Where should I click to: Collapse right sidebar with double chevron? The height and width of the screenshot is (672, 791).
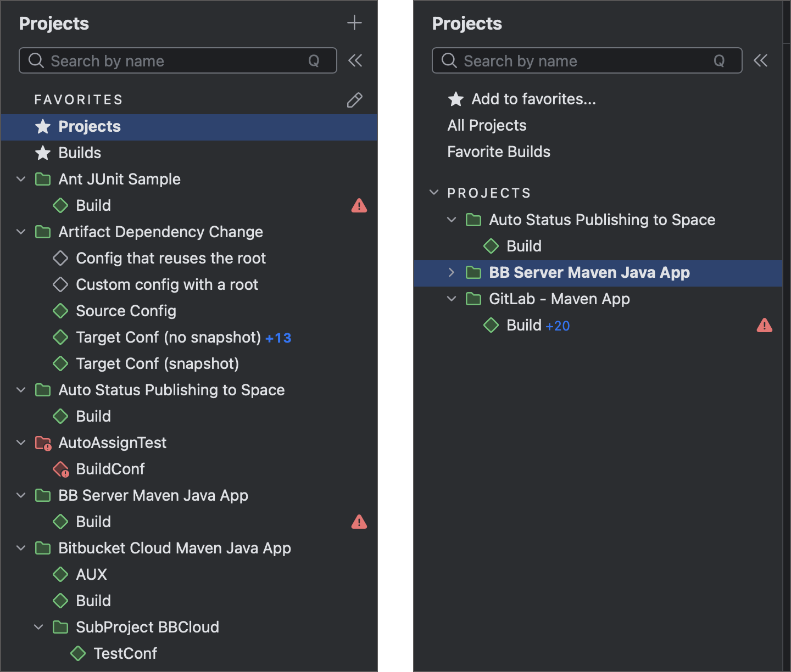(x=761, y=60)
